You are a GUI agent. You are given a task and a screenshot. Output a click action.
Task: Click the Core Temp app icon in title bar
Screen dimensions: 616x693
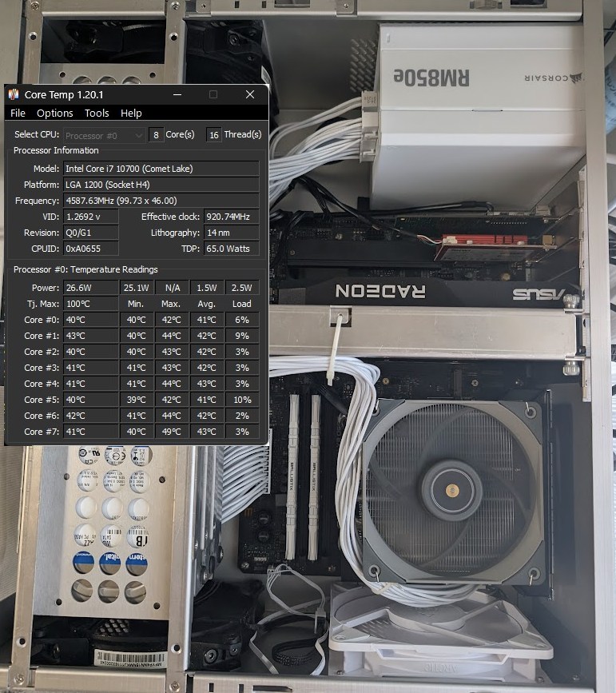(x=14, y=94)
